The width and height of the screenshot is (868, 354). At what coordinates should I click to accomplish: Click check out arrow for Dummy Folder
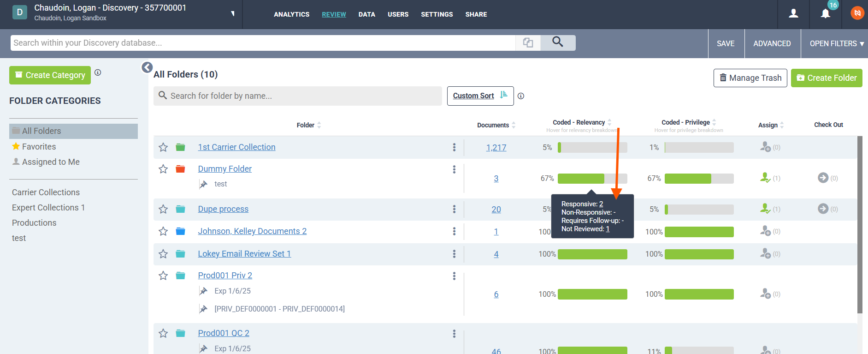[823, 178]
